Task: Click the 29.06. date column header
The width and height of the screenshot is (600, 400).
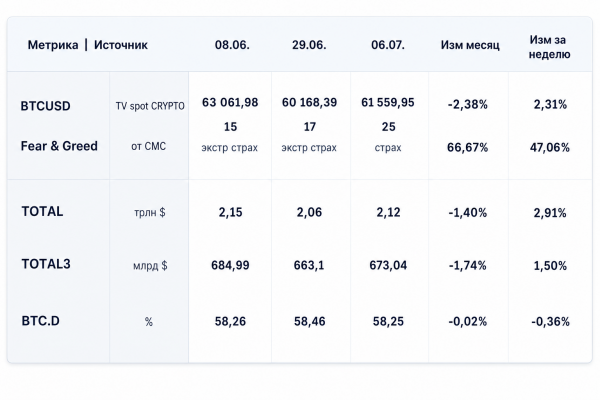Action: (309, 45)
